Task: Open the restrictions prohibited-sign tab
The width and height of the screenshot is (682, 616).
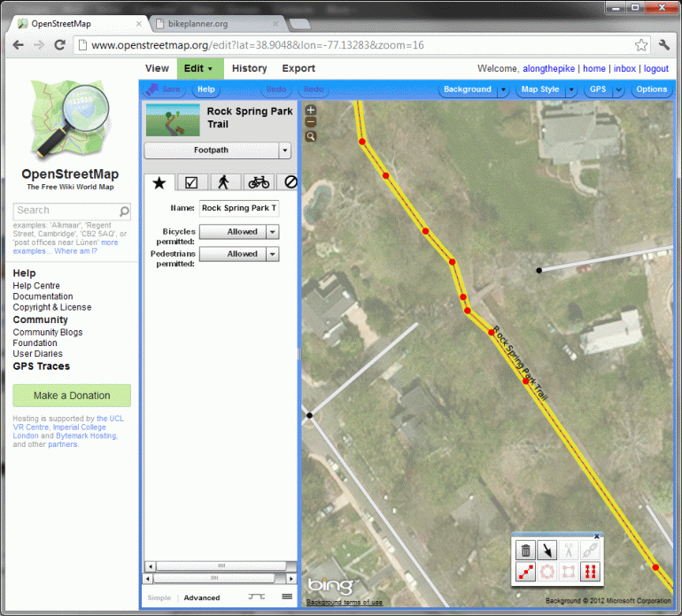Action: pos(289,182)
